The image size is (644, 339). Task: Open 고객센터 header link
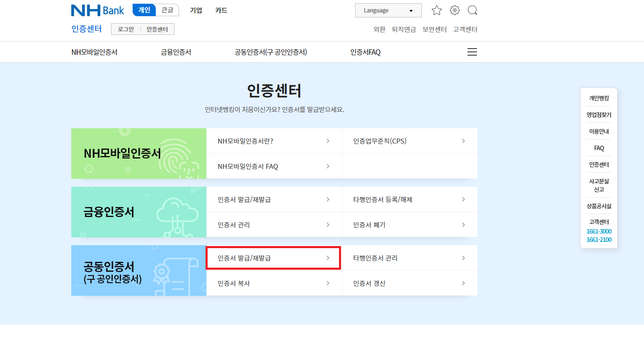coord(465,29)
